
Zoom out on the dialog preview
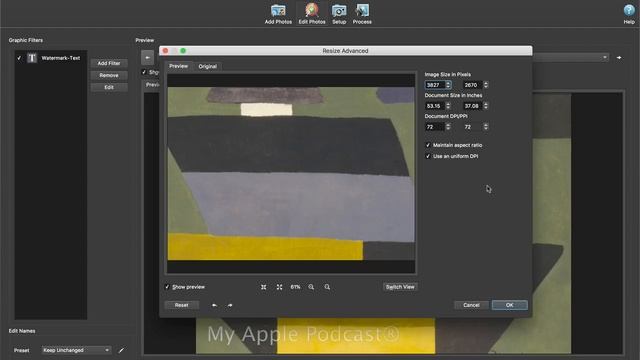(x=327, y=287)
